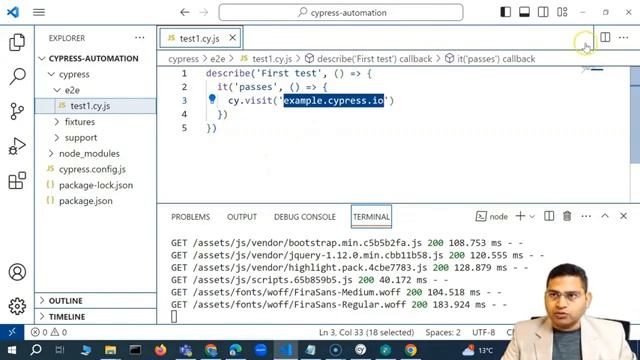Switch to the TERMINAL tab
Screen dimensions: 640x360
pos(371,217)
